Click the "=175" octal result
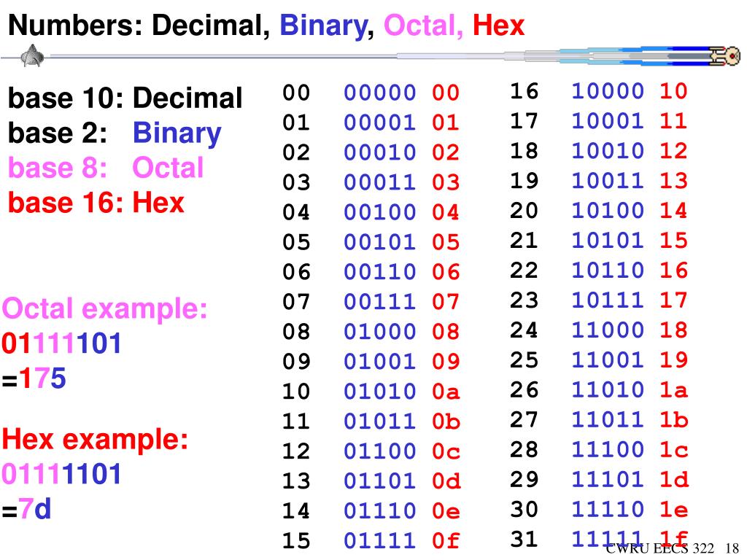Screen dimensions: 747x560 click(34, 378)
